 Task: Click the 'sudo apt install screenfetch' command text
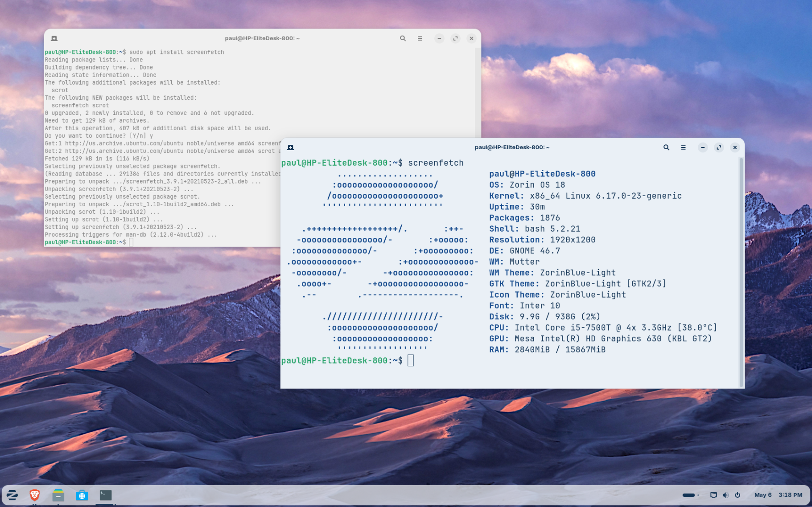click(x=177, y=52)
